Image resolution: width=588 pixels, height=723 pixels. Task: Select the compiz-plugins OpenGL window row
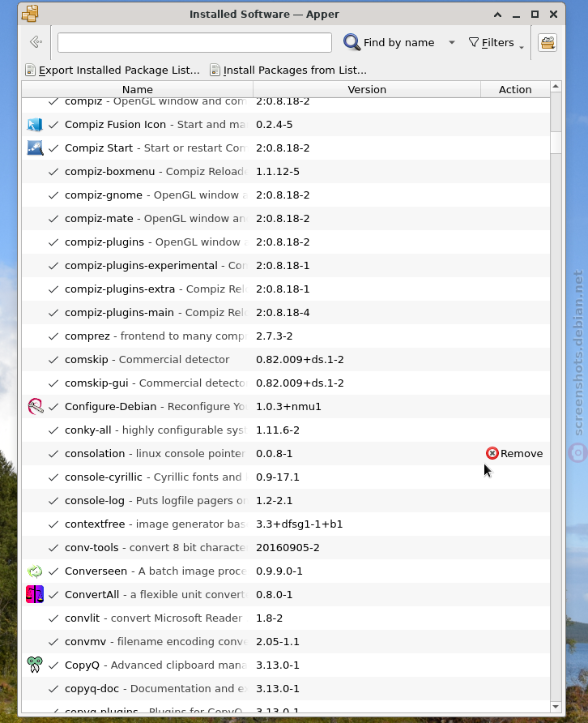[286, 242]
